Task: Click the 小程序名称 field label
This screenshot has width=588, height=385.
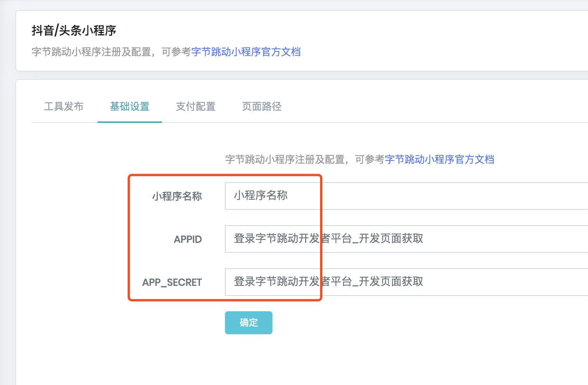Action: [x=177, y=196]
